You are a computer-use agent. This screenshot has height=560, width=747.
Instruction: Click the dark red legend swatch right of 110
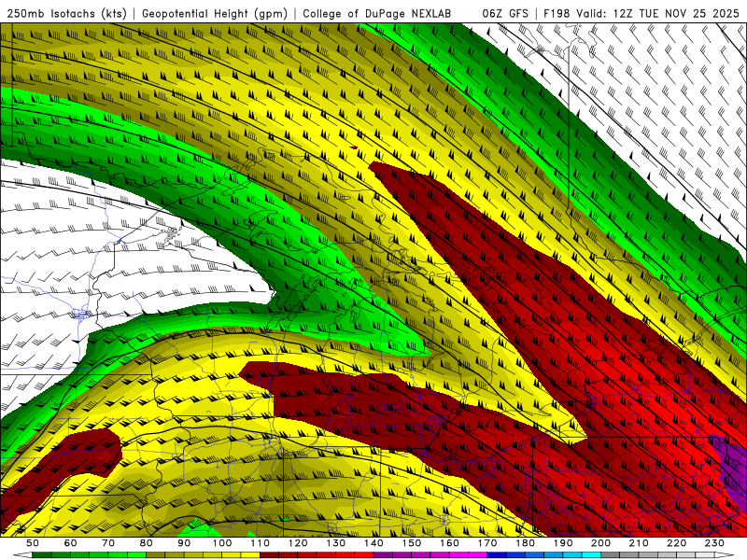pyautogui.click(x=269, y=555)
